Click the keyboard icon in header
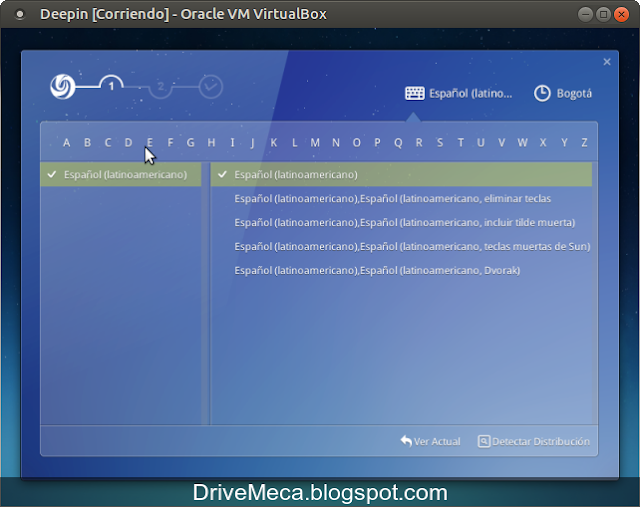Screen dimensions: 640x507 coord(415,93)
